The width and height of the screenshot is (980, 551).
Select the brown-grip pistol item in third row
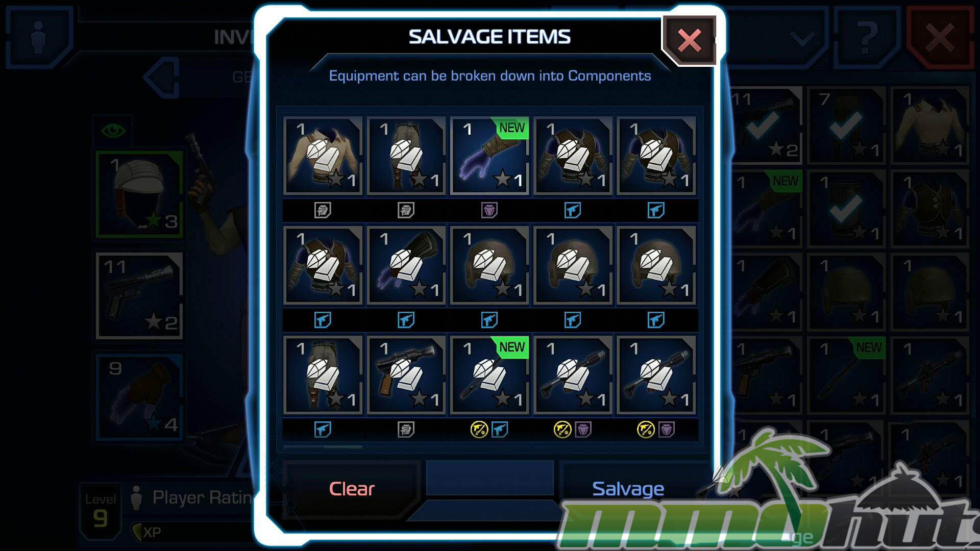pyautogui.click(x=406, y=375)
